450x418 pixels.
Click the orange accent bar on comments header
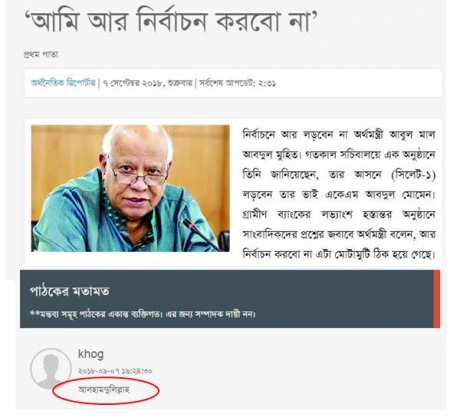point(436,299)
